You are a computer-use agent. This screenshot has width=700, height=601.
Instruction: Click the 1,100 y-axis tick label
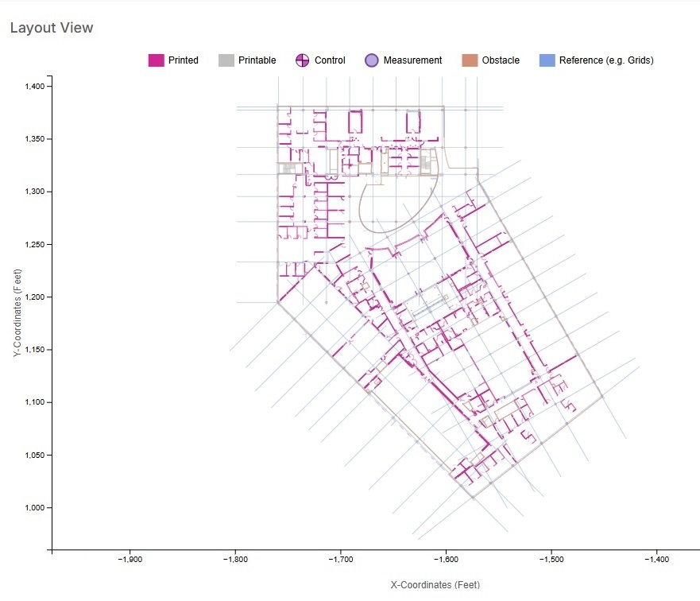pyautogui.click(x=35, y=401)
